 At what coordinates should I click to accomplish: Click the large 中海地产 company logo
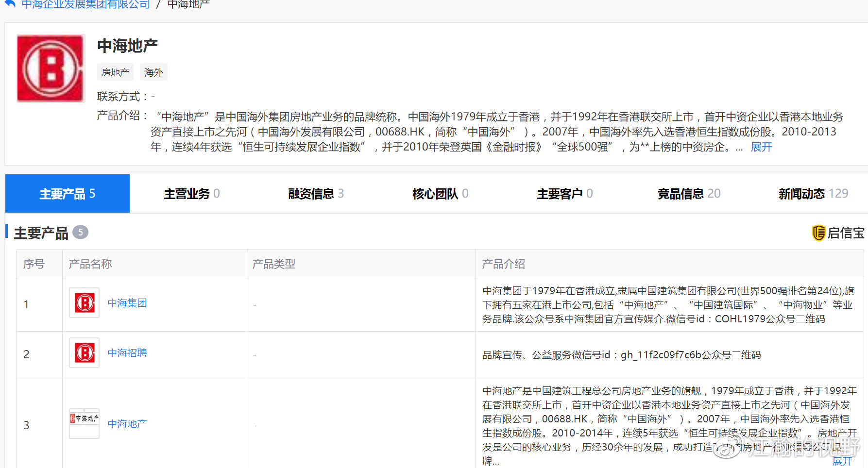point(51,68)
